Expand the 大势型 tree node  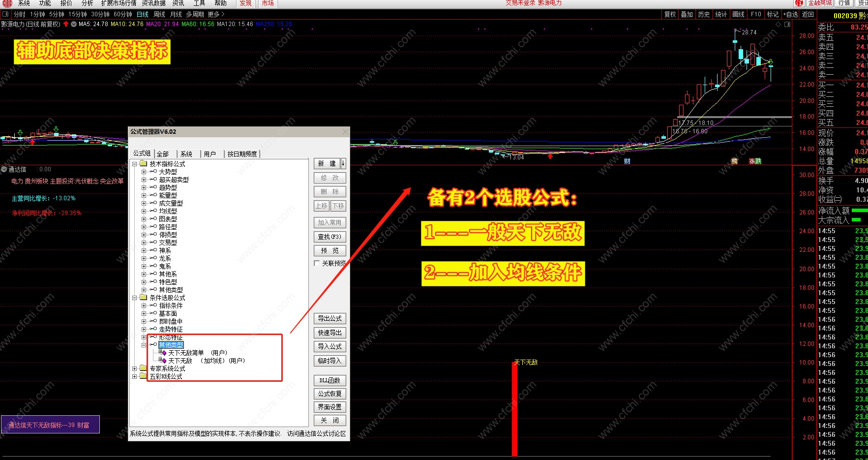point(144,172)
